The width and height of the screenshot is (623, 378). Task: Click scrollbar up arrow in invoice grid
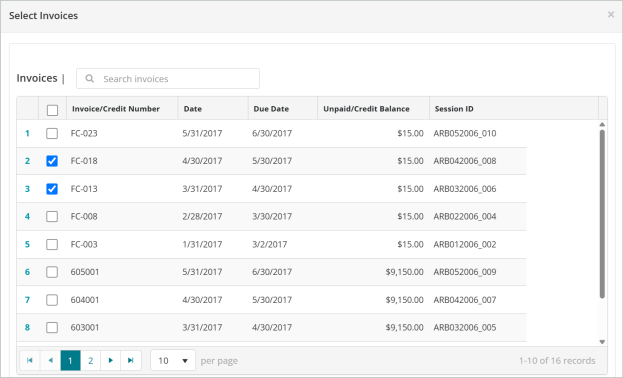tap(602, 124)
